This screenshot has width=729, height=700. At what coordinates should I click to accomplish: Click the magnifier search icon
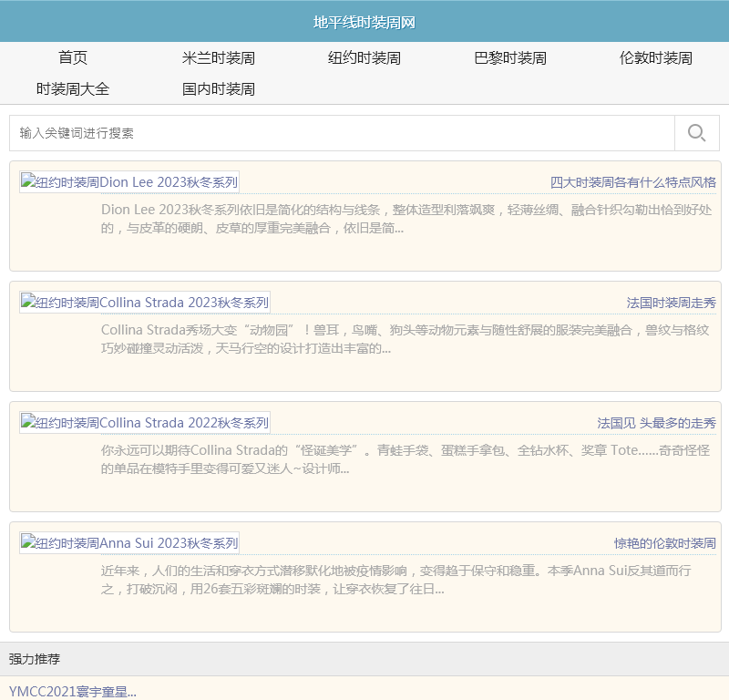tap(696, 133)
